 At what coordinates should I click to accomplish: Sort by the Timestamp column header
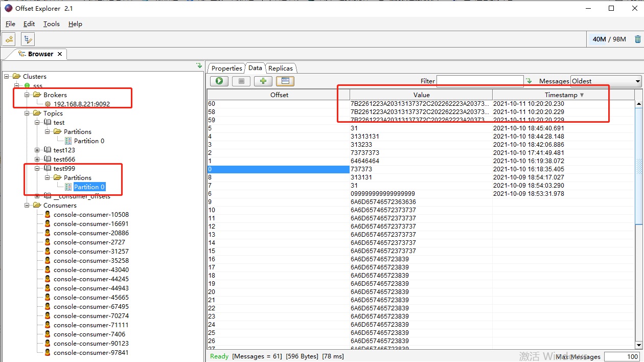[564, 95]
